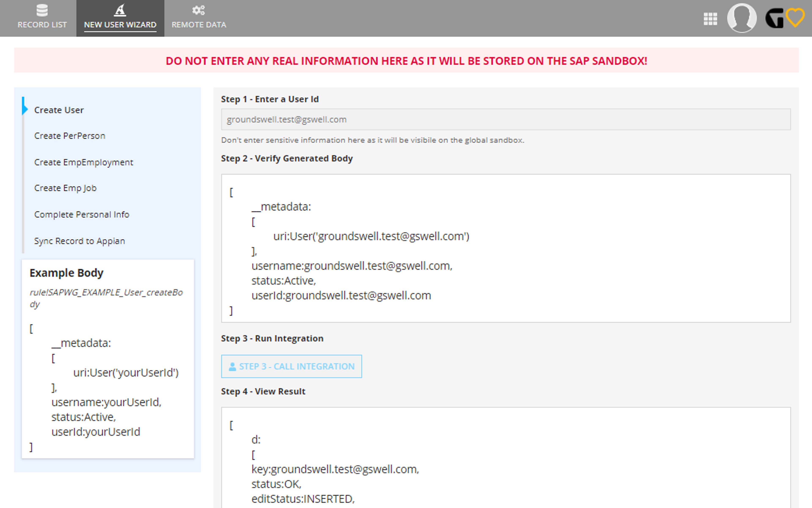Click the sandbox warning banner text
The image size is (812, 508).
(406, 61)
